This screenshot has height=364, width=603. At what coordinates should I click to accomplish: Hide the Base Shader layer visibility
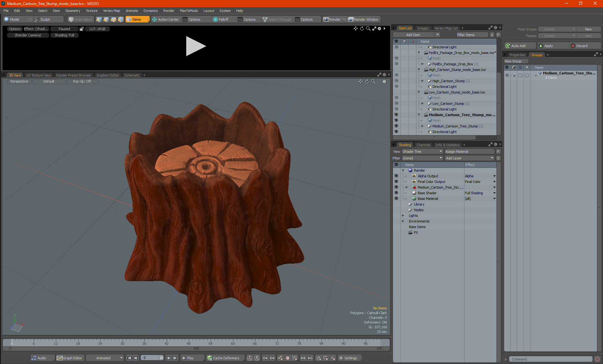pos(396,193)
